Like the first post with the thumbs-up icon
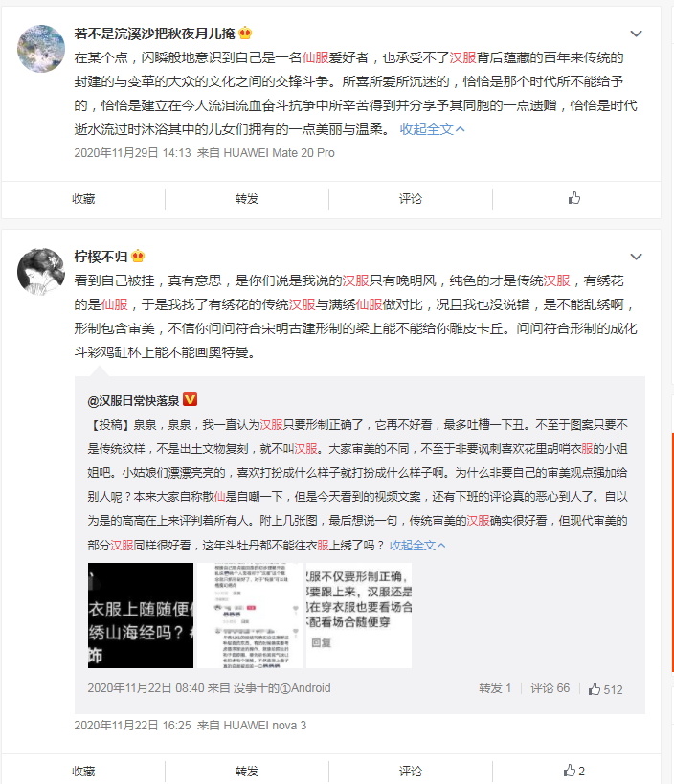Image resolution: width=674 pixels, height=784 pixels. (574, 198)
